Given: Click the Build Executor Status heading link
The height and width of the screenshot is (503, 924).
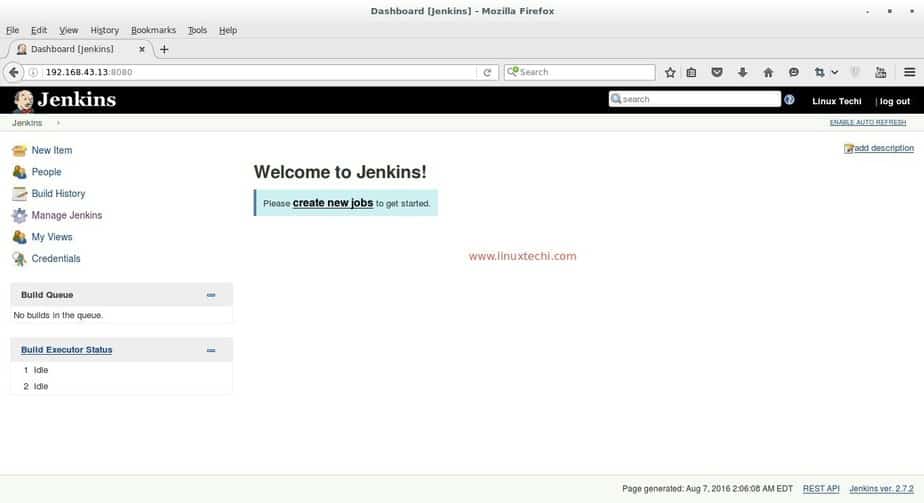Looking at the screenshot, I should coord(67,350).
